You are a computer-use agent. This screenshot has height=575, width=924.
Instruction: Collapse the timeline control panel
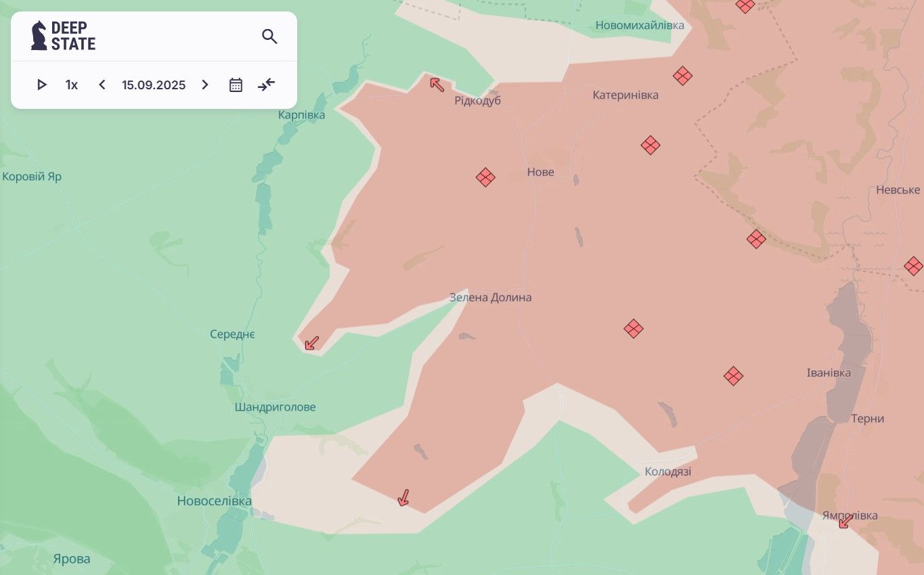point(267,85)
